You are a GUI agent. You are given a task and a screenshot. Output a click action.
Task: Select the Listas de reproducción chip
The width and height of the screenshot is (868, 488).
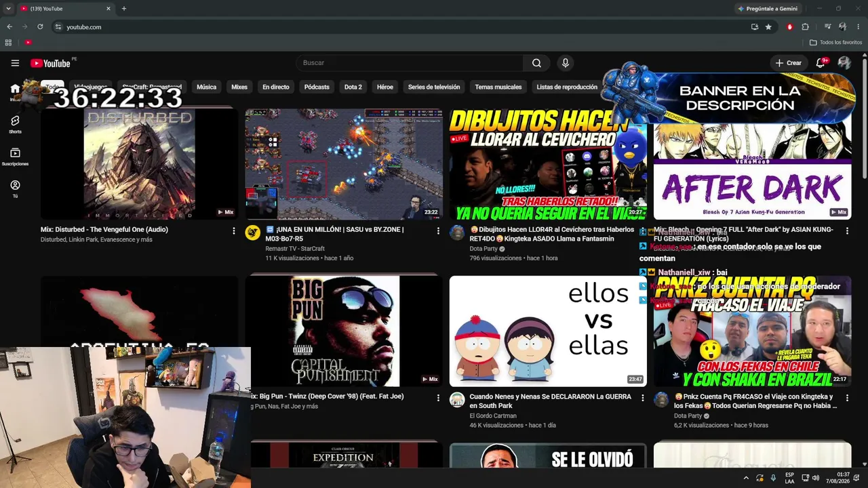[x=567, y=87]
